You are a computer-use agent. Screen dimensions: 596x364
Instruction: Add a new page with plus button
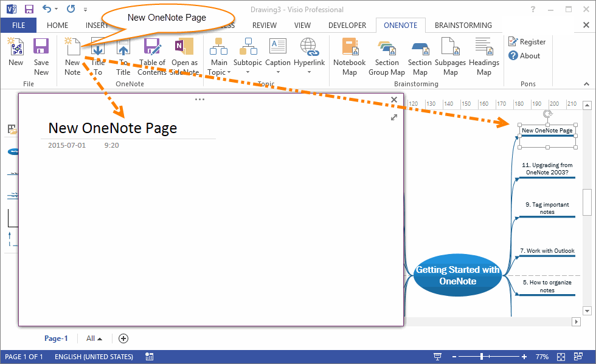[x=123, y=338]
